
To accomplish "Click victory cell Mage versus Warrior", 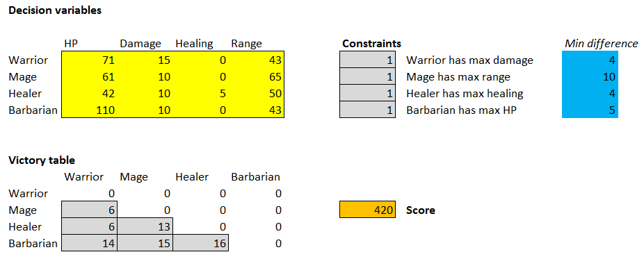I will tap(90, 210).
